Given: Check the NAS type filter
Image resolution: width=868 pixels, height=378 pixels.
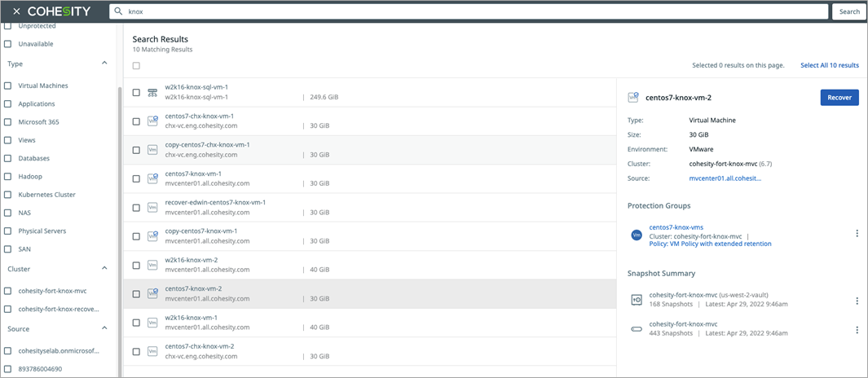Looking at the screenshot, I should (x=8, y=213).
